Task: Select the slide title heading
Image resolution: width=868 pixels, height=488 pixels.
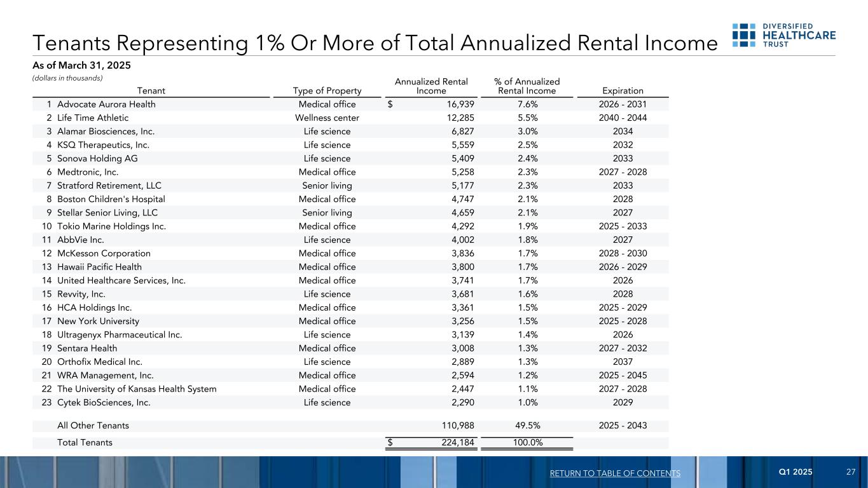Action: (x=375, y=43)
